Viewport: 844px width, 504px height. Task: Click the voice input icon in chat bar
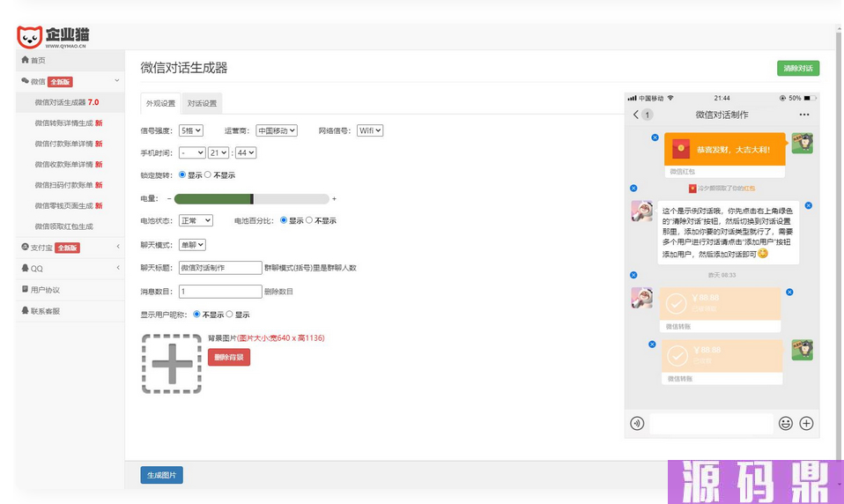637,423
